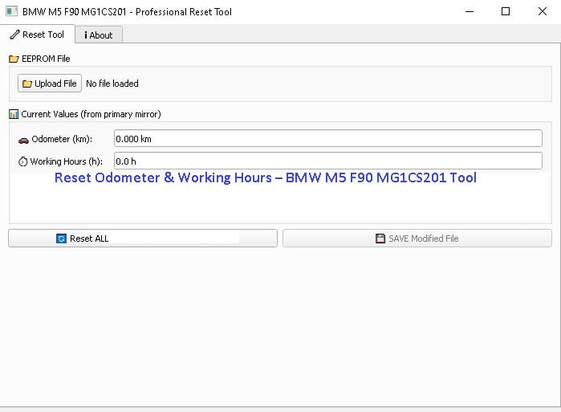Close the Professional Reset Tool window
The height and width of the screenshot is (412, 561).
tap(542, 11)
